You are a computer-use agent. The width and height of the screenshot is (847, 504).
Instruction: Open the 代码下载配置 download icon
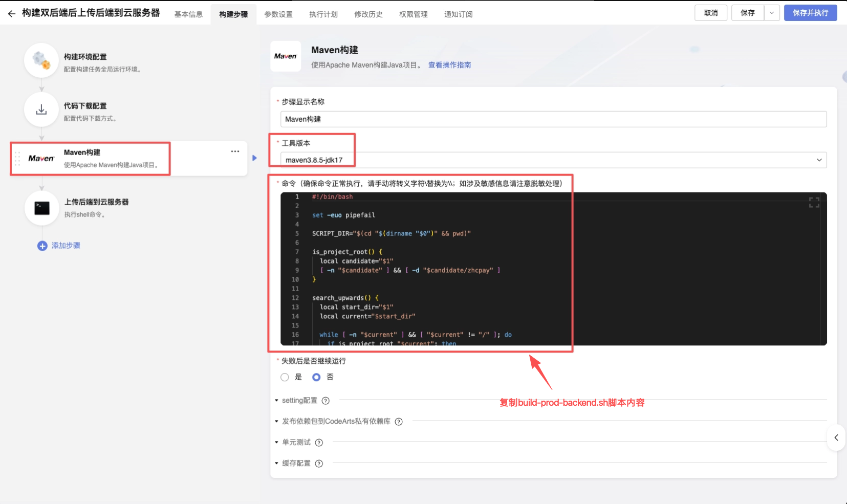(41, 109)
